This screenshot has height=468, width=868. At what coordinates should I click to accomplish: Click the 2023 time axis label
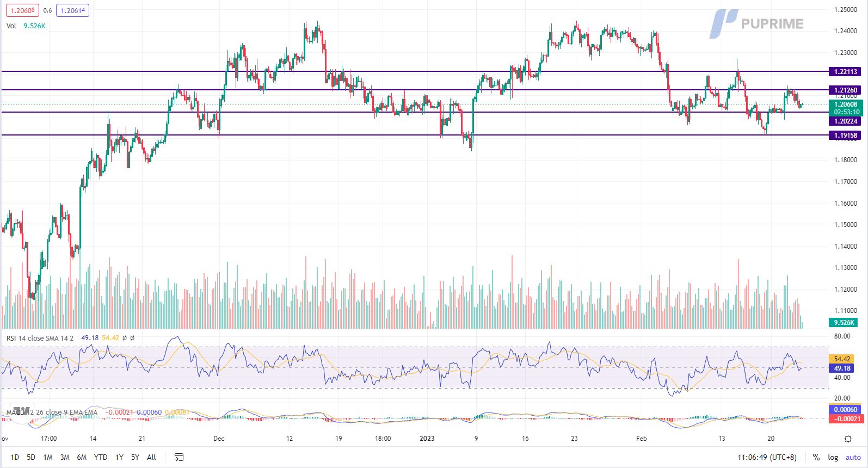click(x=427, y=439)
